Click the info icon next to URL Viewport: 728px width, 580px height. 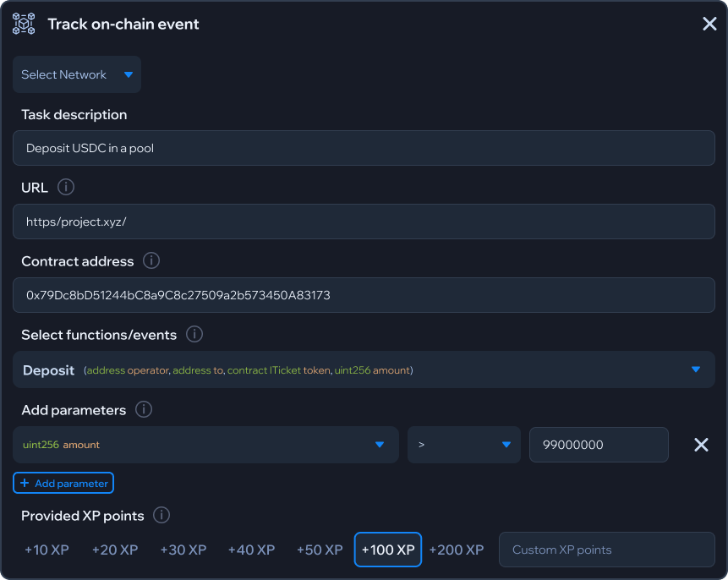click(x=66, y=187)
